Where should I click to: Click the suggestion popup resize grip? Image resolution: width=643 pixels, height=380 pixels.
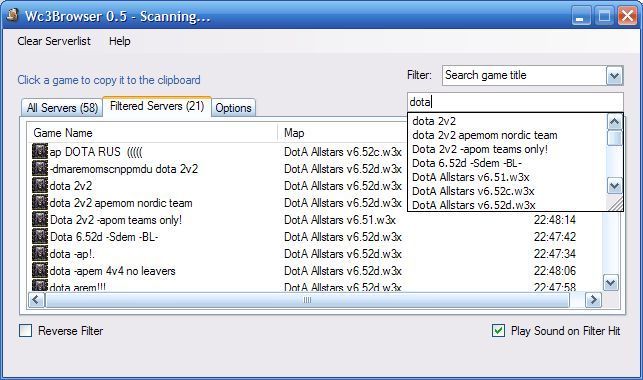[x=615, y=204]
